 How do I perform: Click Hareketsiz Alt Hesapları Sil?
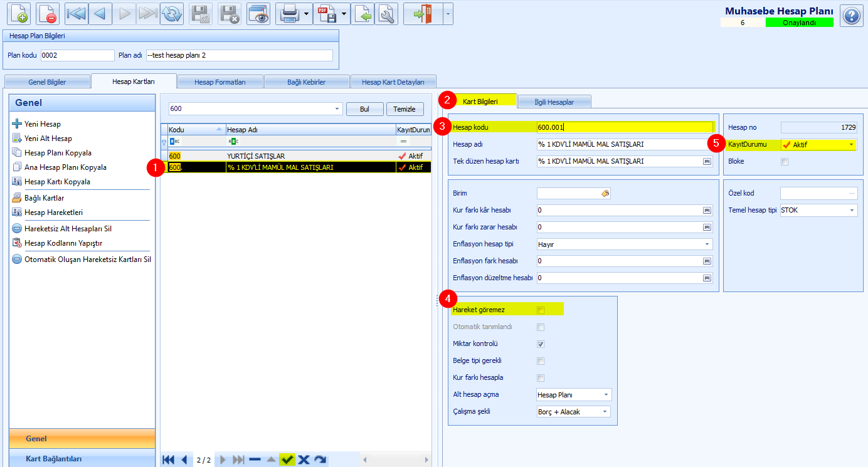pos(68,229)
